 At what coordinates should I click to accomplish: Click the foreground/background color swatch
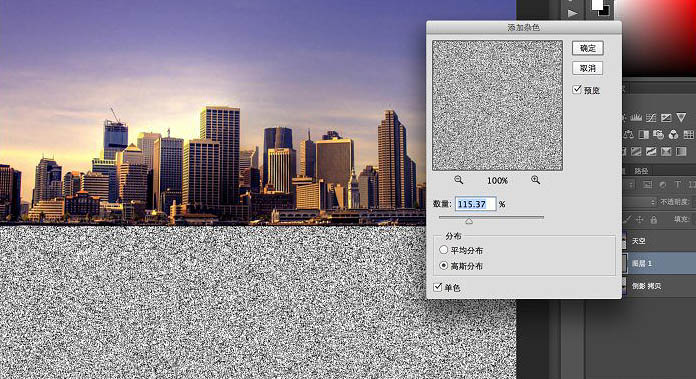coord(601,8)
